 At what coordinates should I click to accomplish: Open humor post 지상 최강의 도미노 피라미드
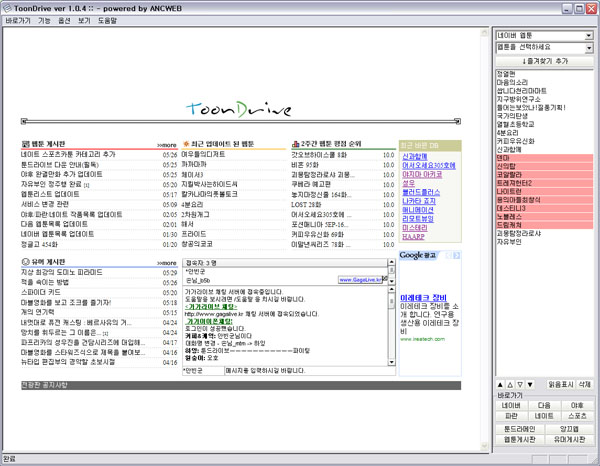pos(62,272)
